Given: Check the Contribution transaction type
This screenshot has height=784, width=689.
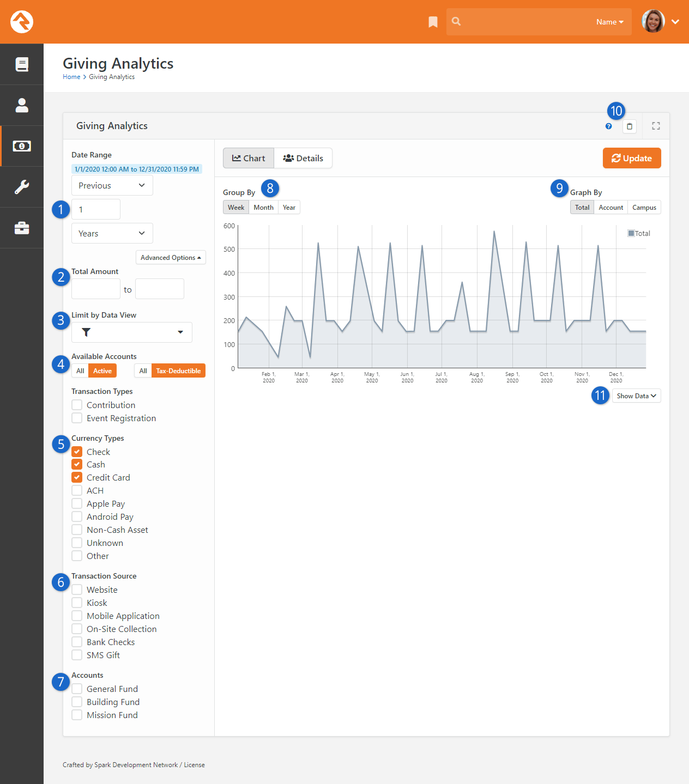Looking at the screenshot, I should (x=77, y=405).
